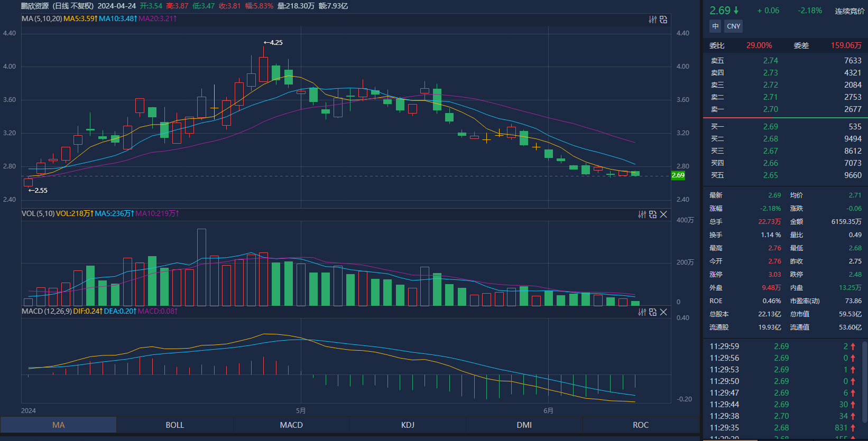868x441 pixels.
Task: Click the red up arrow in 11:29:59 trade row
Action: 853,346
